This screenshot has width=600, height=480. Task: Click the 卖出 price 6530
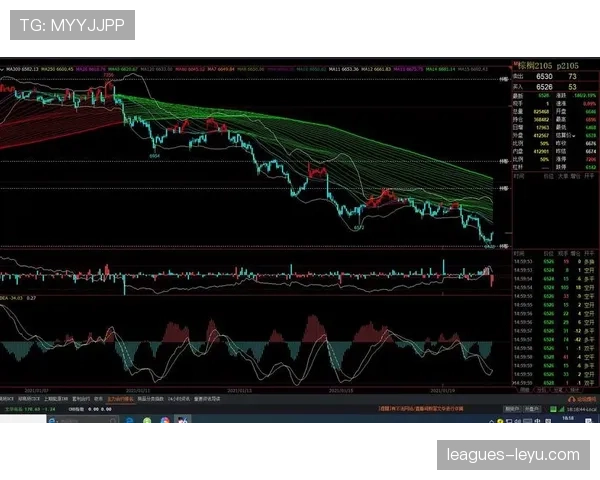(545, 76)
